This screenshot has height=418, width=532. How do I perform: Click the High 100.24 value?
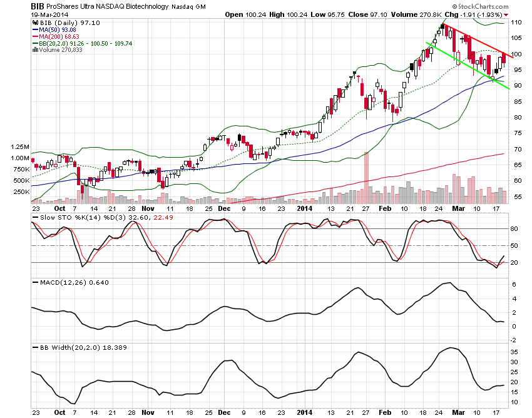click(289, 14)
